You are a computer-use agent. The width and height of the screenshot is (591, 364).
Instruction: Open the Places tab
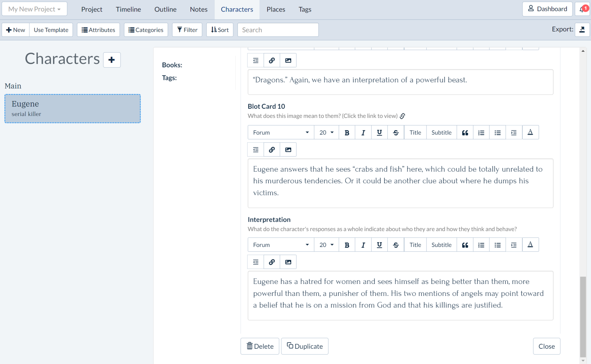[276, 9]
